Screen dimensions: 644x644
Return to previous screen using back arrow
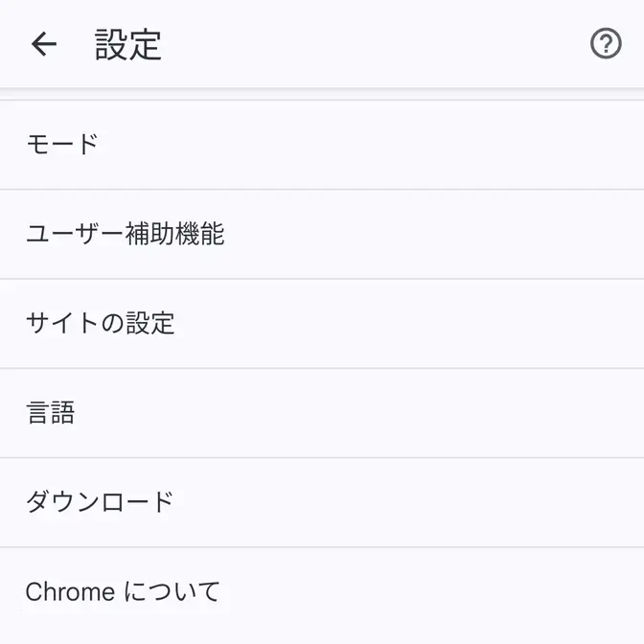pos(44,44)
